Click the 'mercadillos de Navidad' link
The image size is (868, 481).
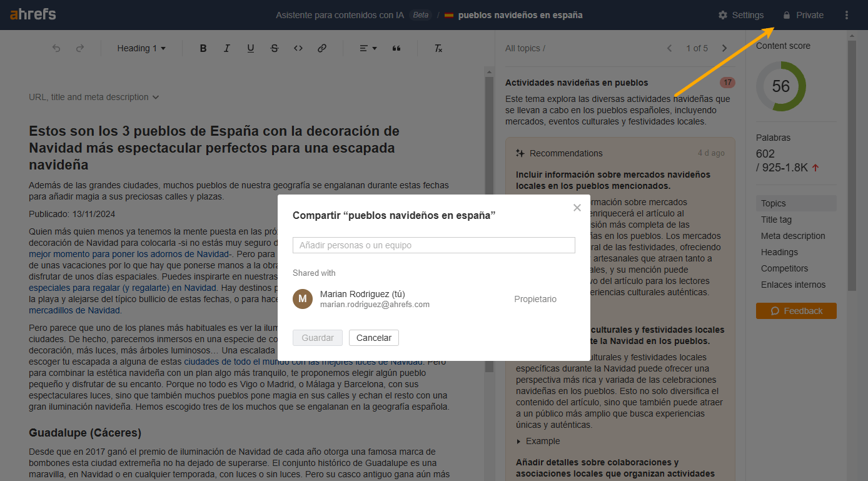[74, 310]
